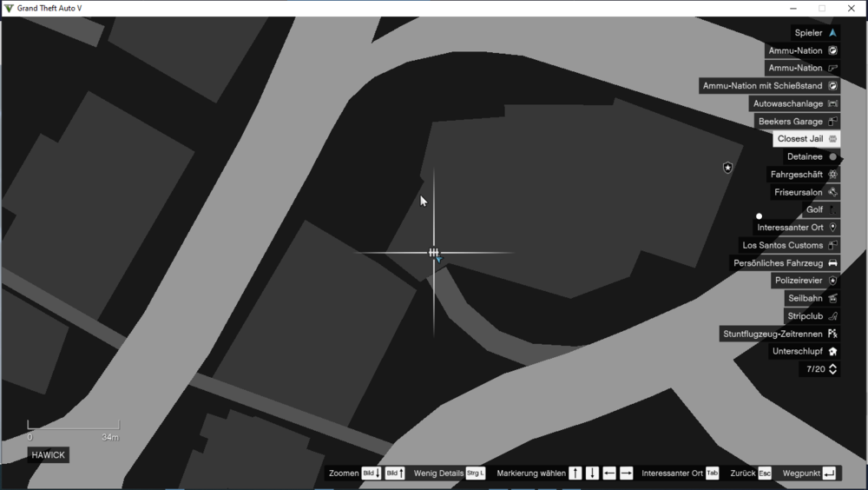868x490 pixels.
Task: Click the Esc key for Zurück
Action: point(765,473)
